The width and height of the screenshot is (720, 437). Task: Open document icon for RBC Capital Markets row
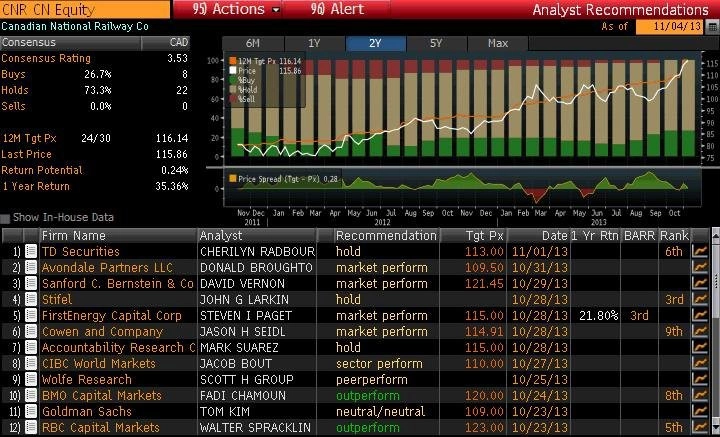tap(31, 427)
